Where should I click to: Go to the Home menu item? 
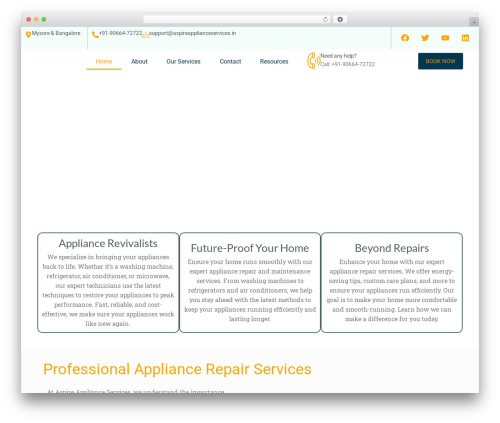pyautogui.click(x=104, y=61)
